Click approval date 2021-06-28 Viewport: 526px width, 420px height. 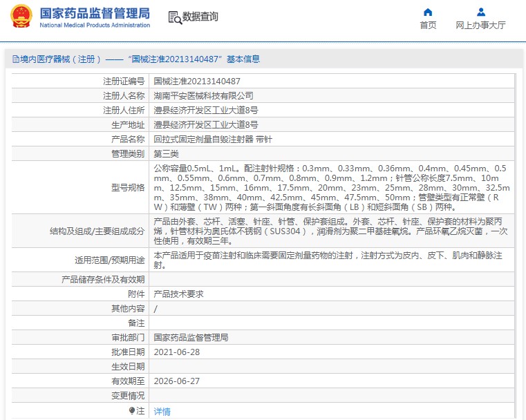pyautogui.click(x=177, y=352)
